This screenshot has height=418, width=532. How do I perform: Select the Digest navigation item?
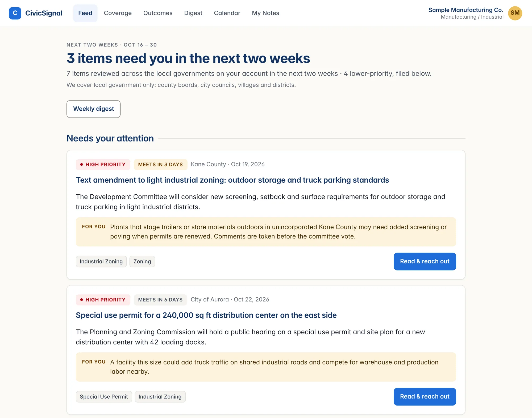pos(193,13)
